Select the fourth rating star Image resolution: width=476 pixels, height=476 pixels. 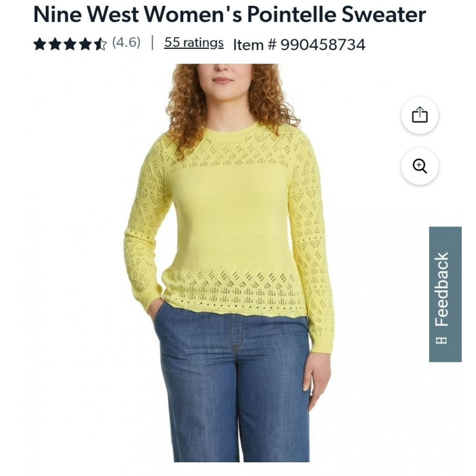point(85,44)
